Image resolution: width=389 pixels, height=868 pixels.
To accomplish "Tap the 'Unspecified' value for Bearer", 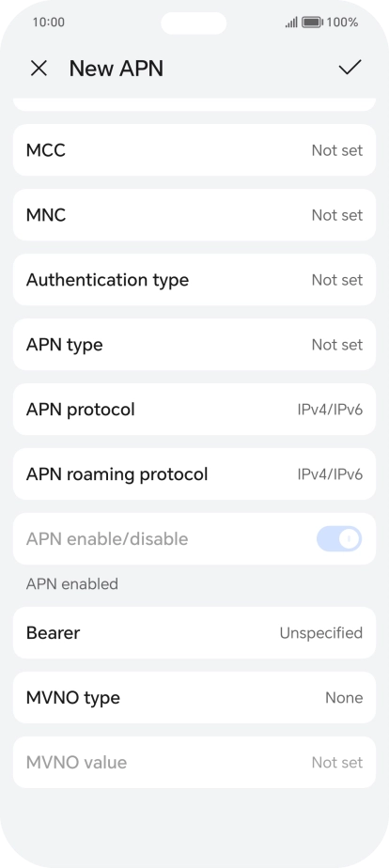I will click(321, 633).
